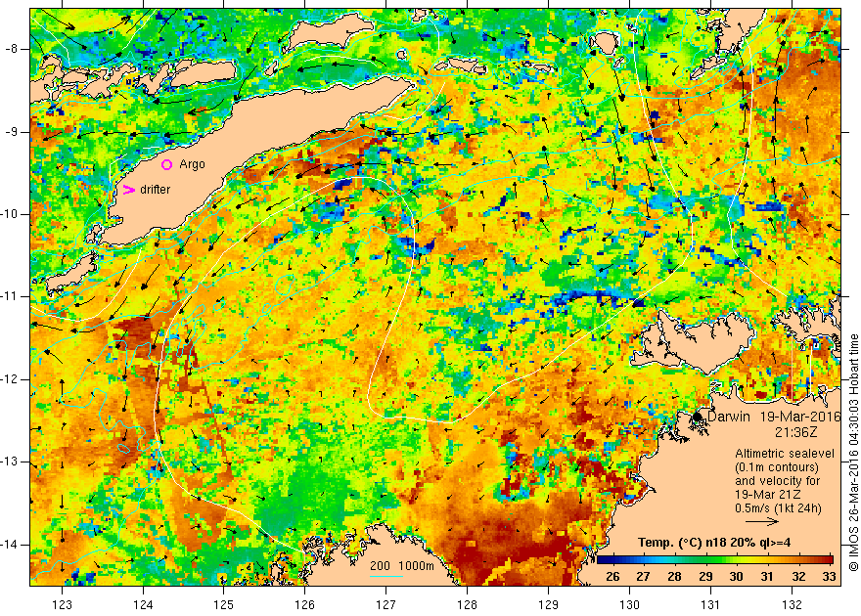This screenshot has height=616, width=861.
Task: Click latitude axis label -12
Action: pos(11,379)
